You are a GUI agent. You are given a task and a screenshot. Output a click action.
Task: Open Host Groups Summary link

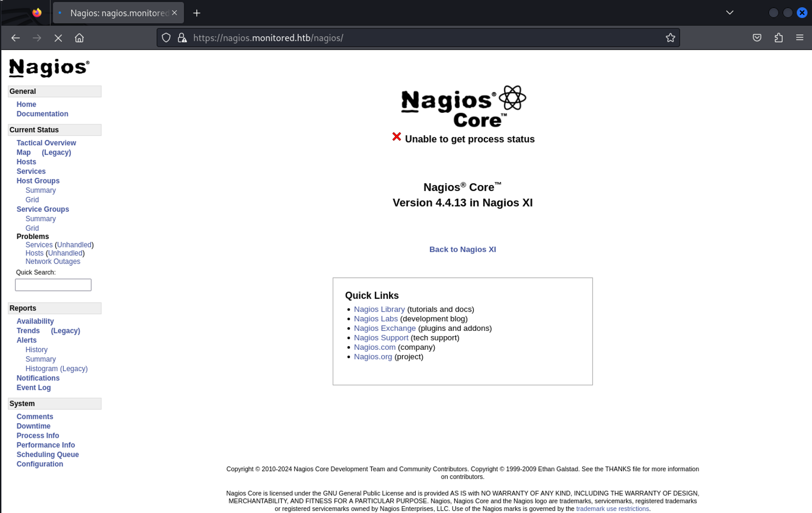tap(41, 190)
